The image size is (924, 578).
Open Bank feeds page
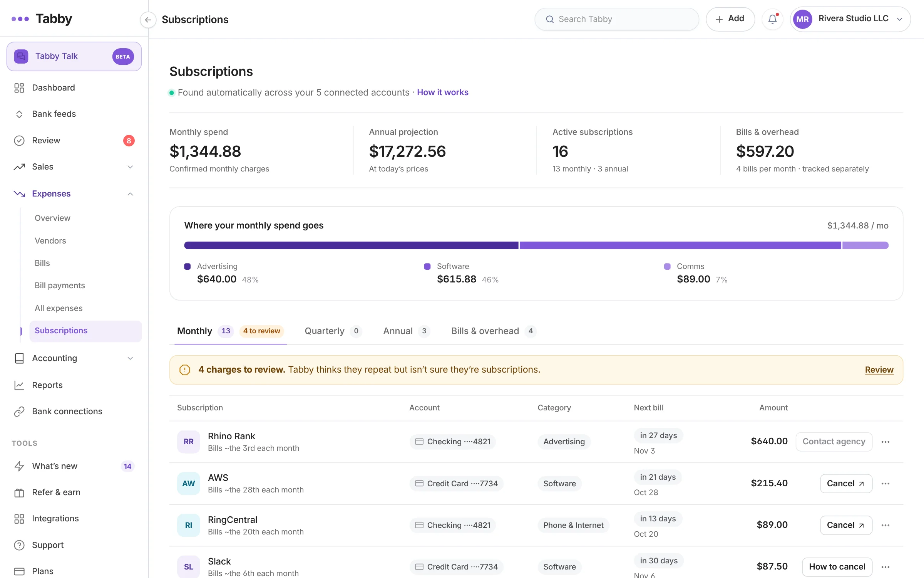(x=74, y=114)
